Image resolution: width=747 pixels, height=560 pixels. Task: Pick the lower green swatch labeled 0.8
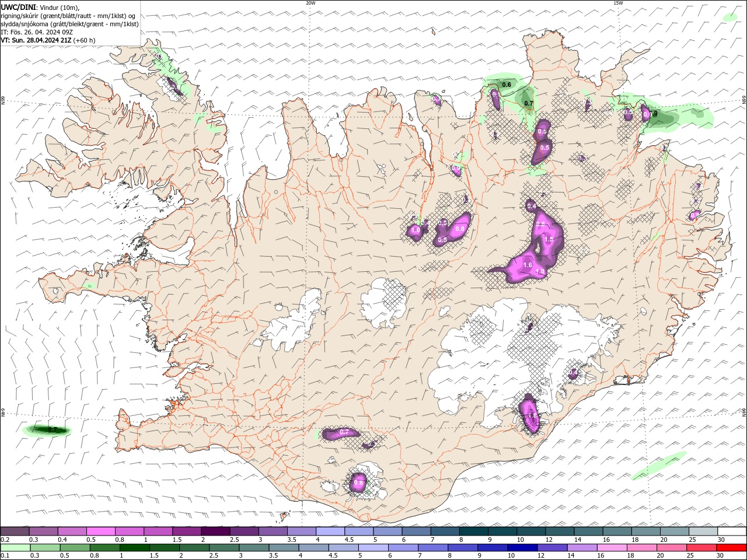104,548
